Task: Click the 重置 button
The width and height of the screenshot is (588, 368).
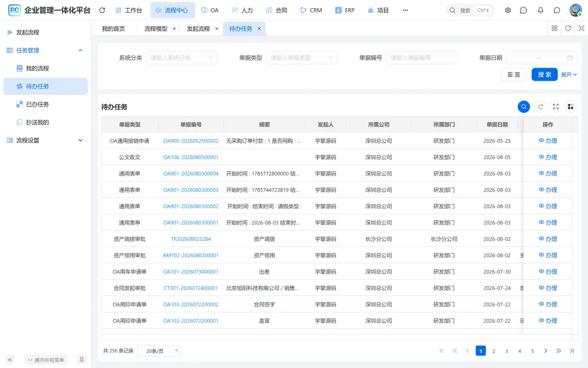Action: (x=514, y=75)
